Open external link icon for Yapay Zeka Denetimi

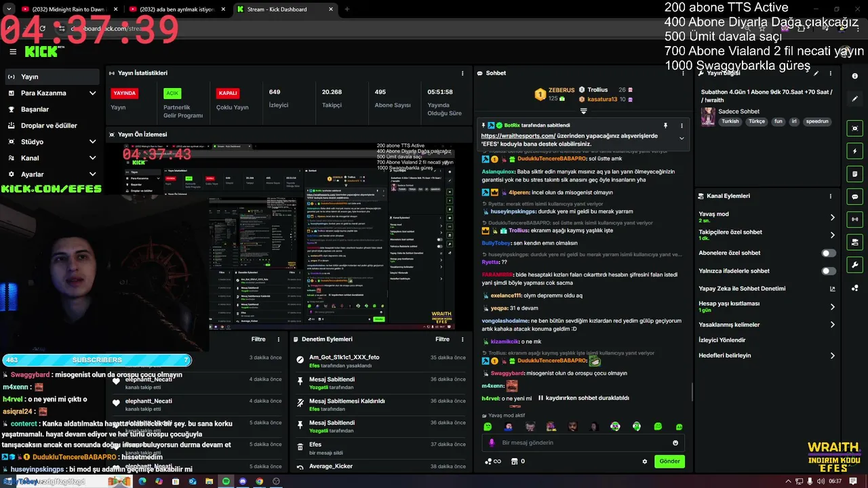click(x=833, y=289)
